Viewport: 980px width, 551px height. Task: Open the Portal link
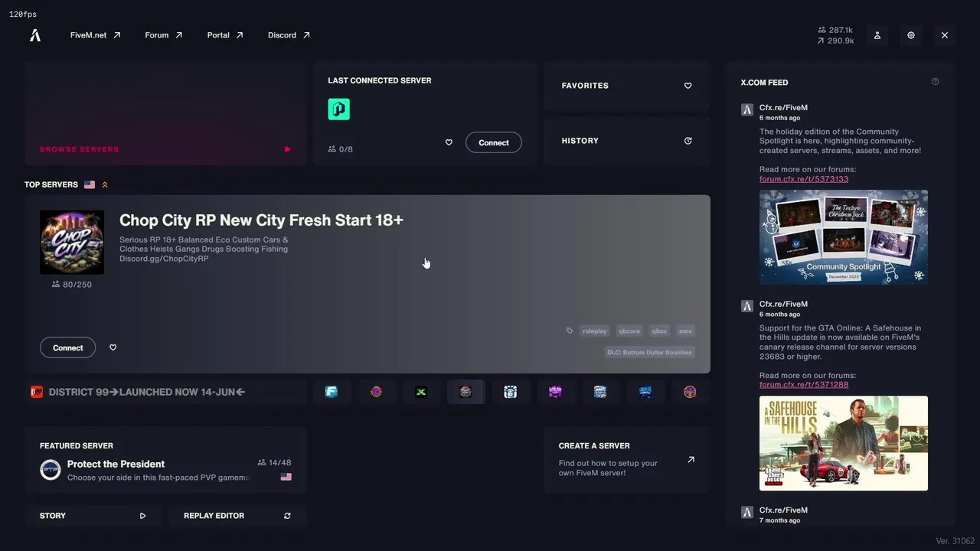point(225,35)
